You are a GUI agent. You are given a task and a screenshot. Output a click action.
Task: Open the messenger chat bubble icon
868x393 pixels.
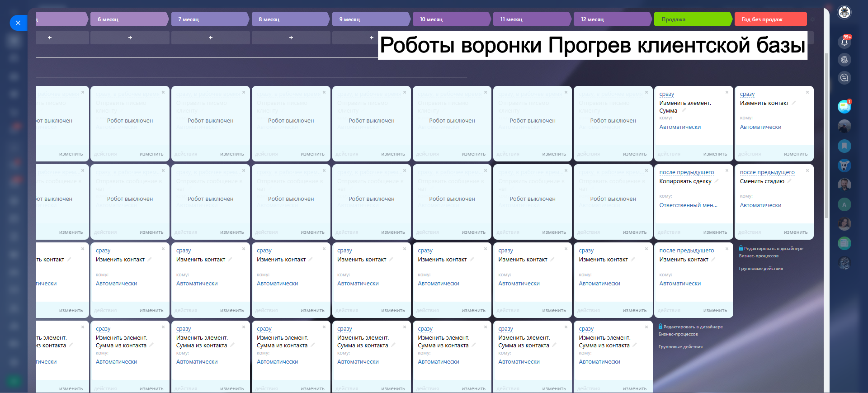click(x=844, y=106)
